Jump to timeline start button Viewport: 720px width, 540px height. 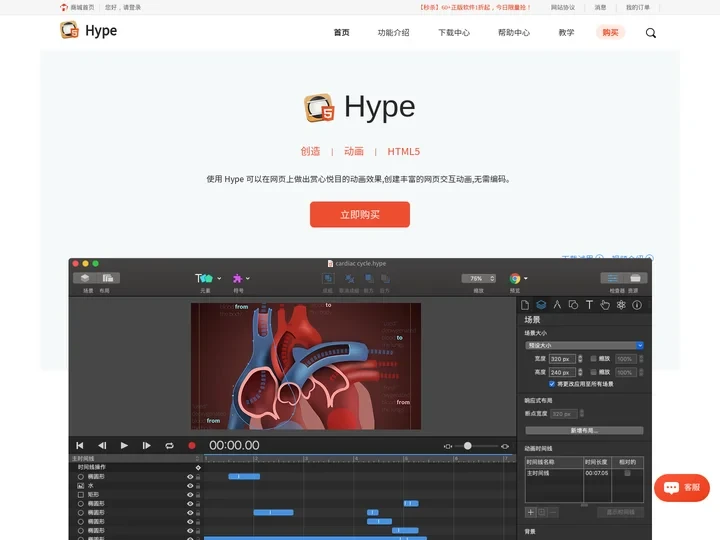tap(80, 445)
